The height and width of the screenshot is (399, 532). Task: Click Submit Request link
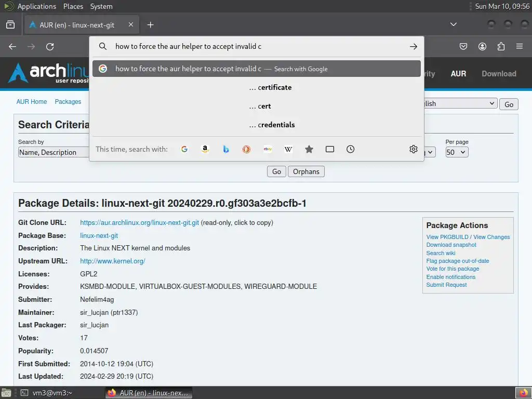pyautogui.click(x=446, y=285)
